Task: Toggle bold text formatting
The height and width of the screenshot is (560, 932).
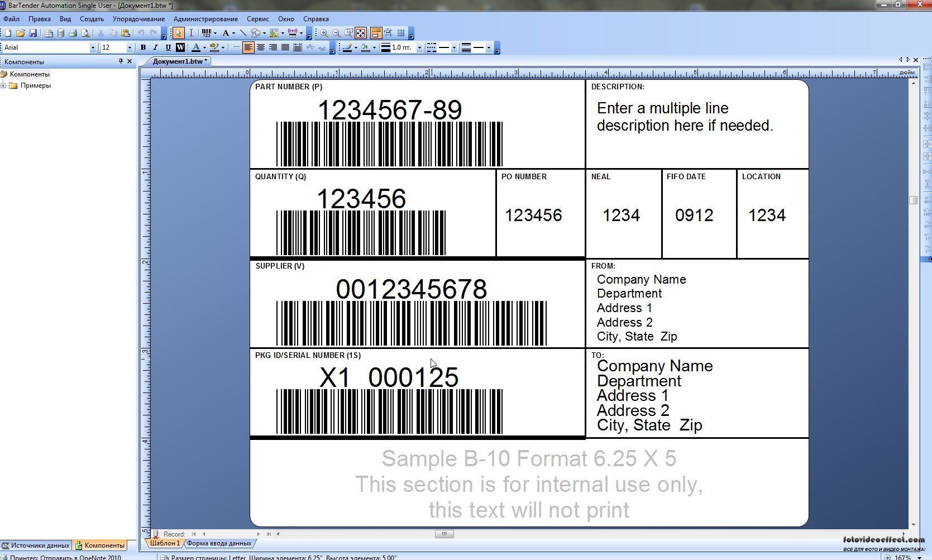Action: click(143, 47)
